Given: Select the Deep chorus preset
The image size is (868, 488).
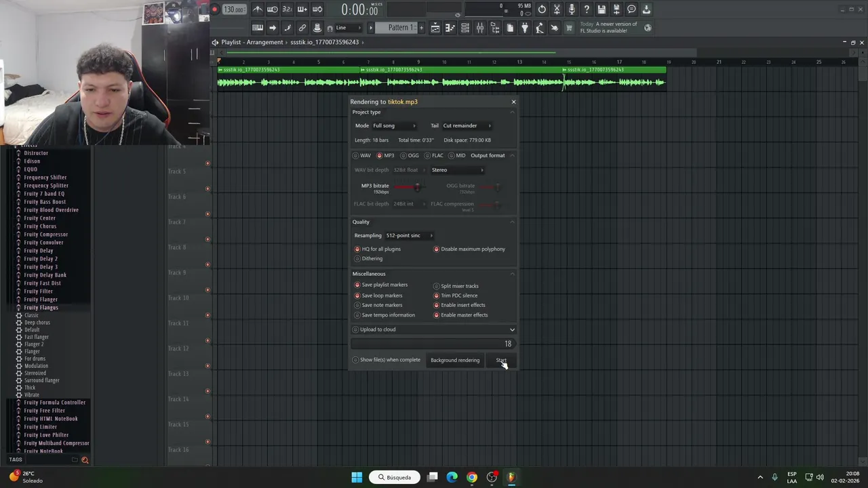Looking at the screenshot, I should tap(37, 323).
